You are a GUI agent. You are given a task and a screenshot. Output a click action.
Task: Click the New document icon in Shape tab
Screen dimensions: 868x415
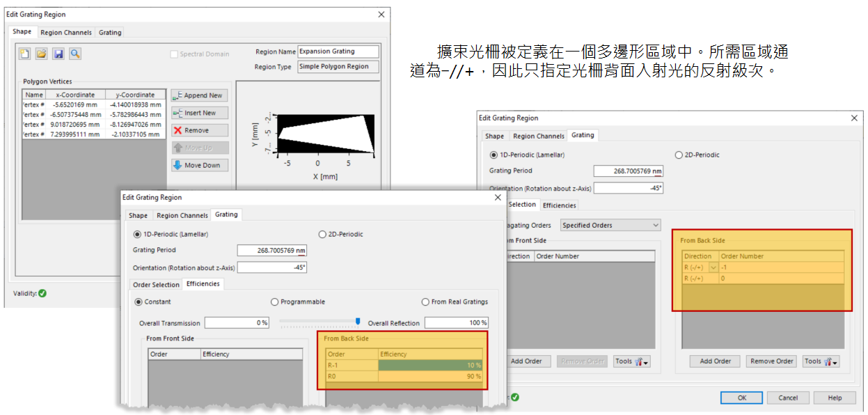click(x=24, y=54)
